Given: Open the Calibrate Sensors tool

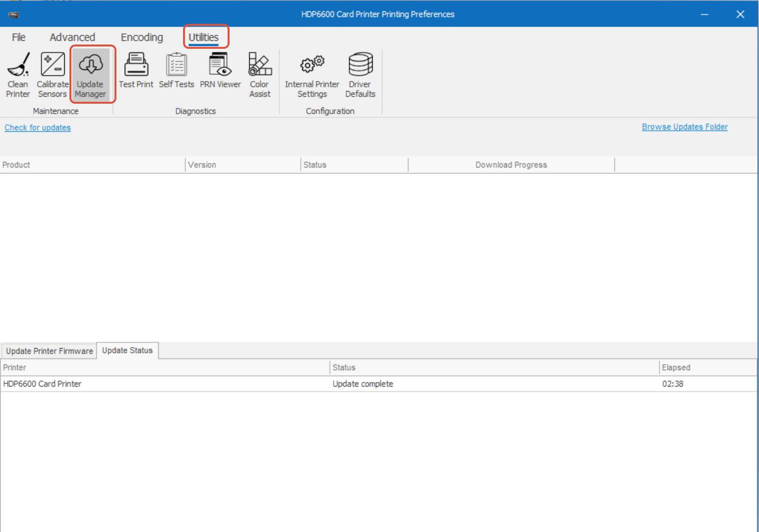Looking at the screenshot, I should (53, 75).
